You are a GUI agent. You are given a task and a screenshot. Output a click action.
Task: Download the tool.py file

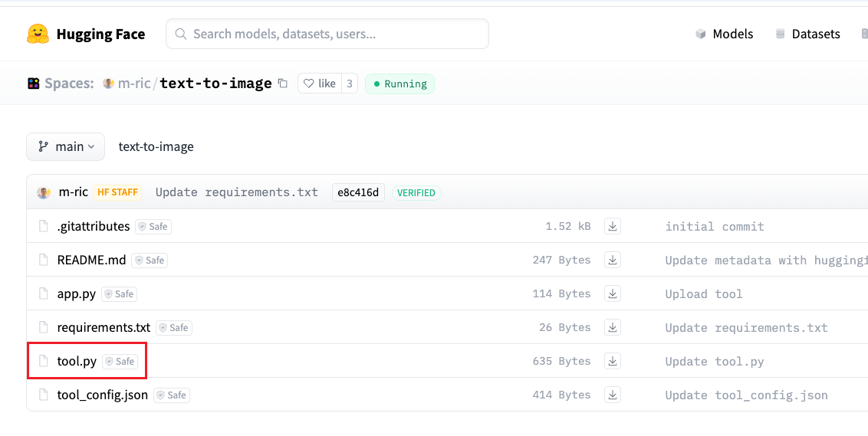(x=612, y=362)
